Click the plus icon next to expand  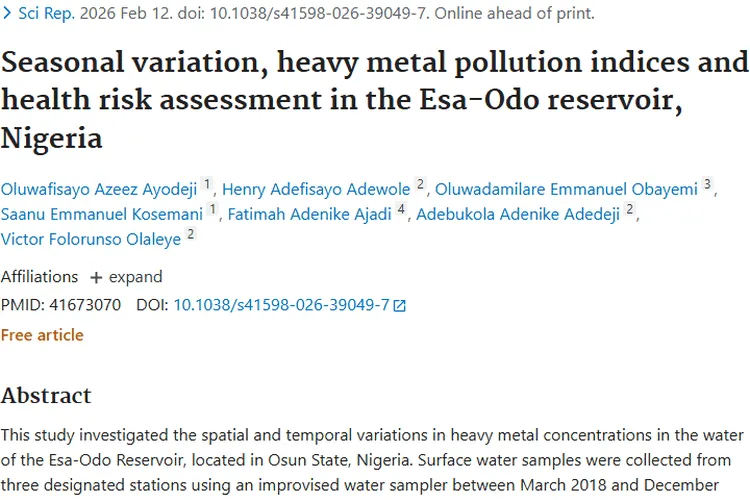click(x=96, y=277)
